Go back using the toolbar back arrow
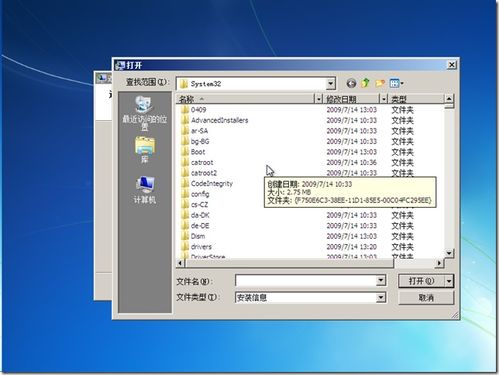Screen dimensions: 499x375 tap(351, 83)
